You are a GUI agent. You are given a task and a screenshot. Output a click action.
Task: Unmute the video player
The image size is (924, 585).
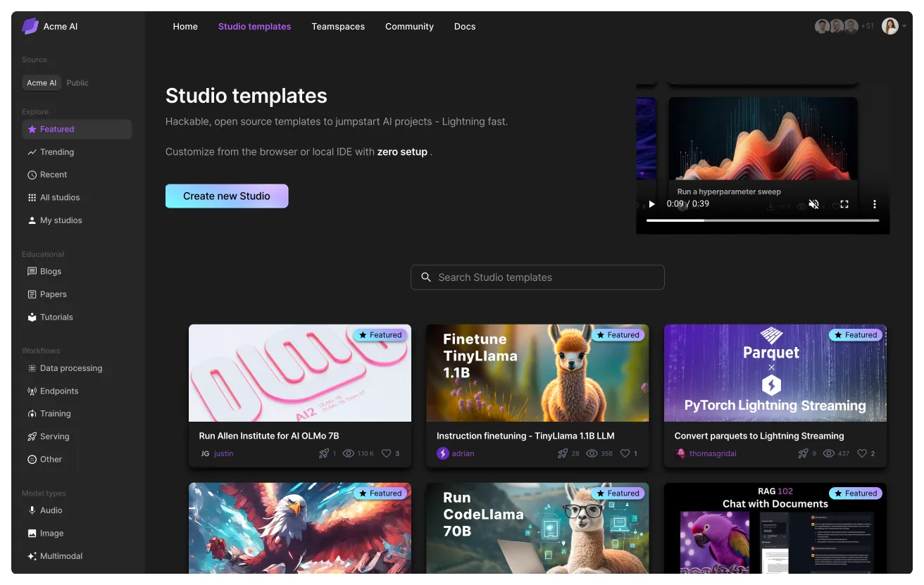click(x=813, y=204)
